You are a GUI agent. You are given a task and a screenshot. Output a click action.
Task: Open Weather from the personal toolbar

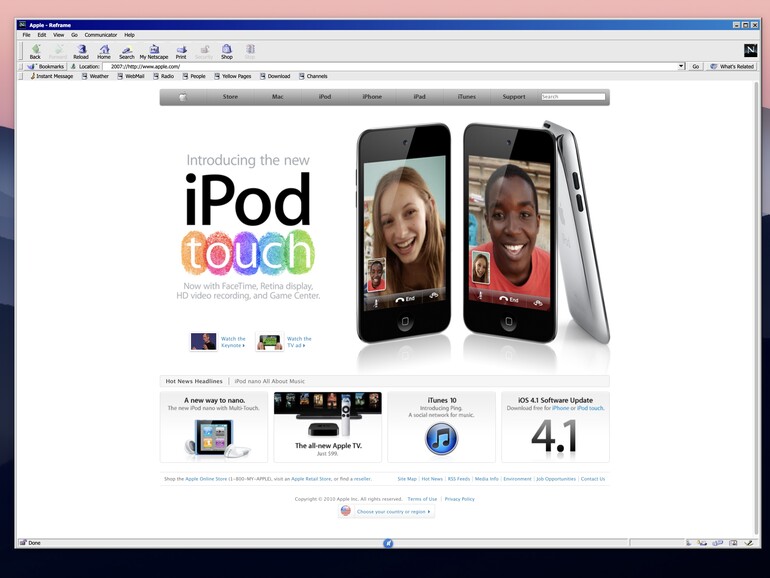(95, 76)
